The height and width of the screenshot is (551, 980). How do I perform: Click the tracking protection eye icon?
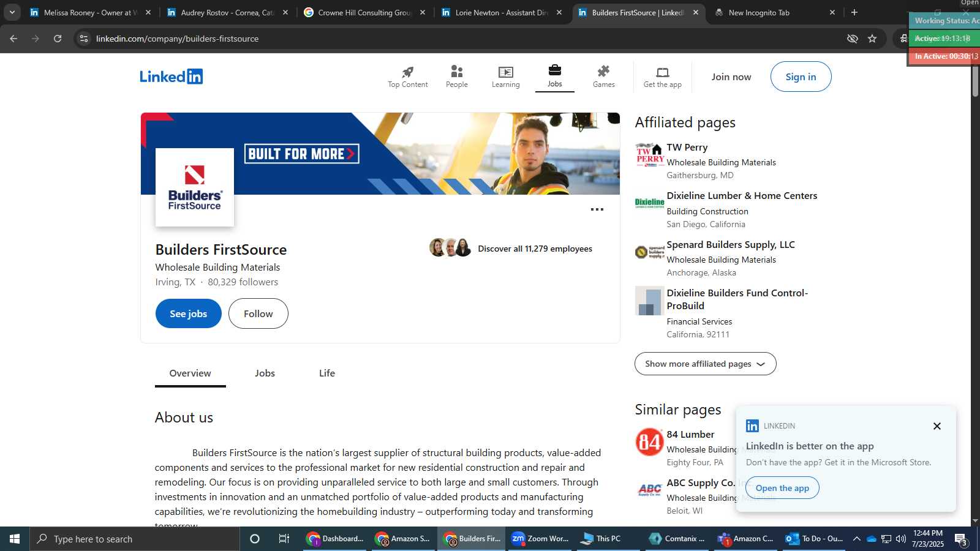(852, 39)
